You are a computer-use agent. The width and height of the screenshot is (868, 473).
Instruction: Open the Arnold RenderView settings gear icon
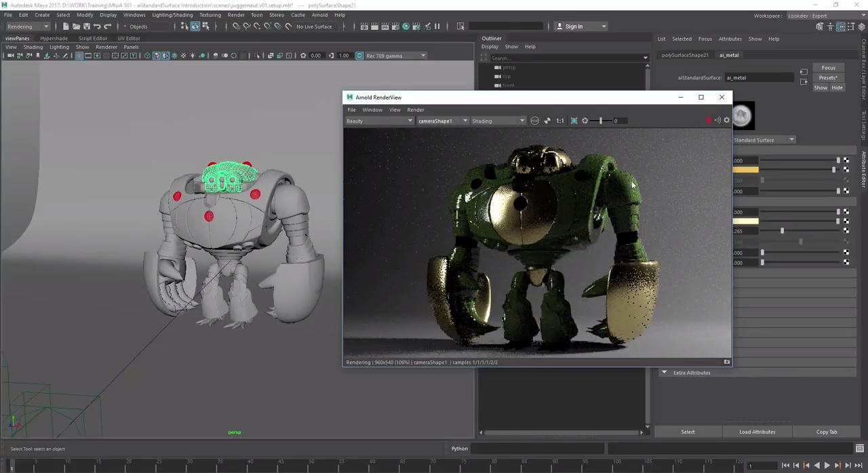point(726,120)
